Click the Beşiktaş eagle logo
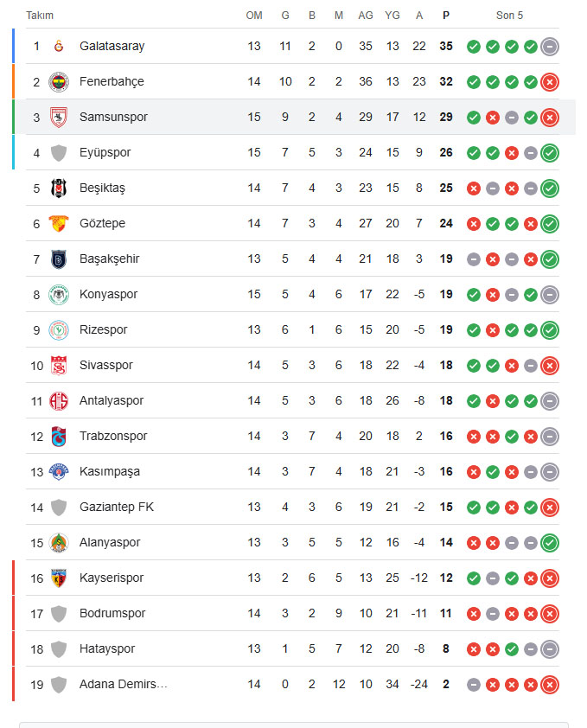The image size is (587, 728). [59, 188]
